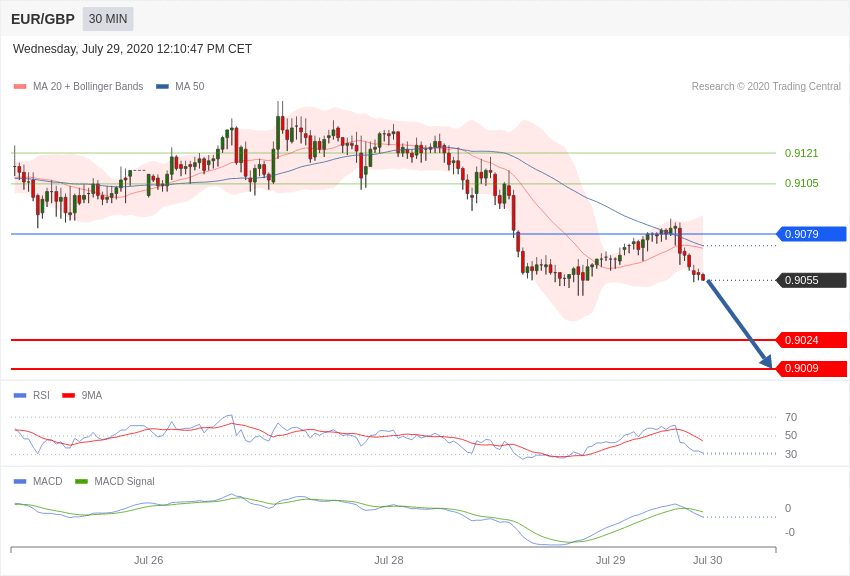Click the Jul 30 date axis label
850x576 pixels.
pyautogui.click(x=707, y=560)
